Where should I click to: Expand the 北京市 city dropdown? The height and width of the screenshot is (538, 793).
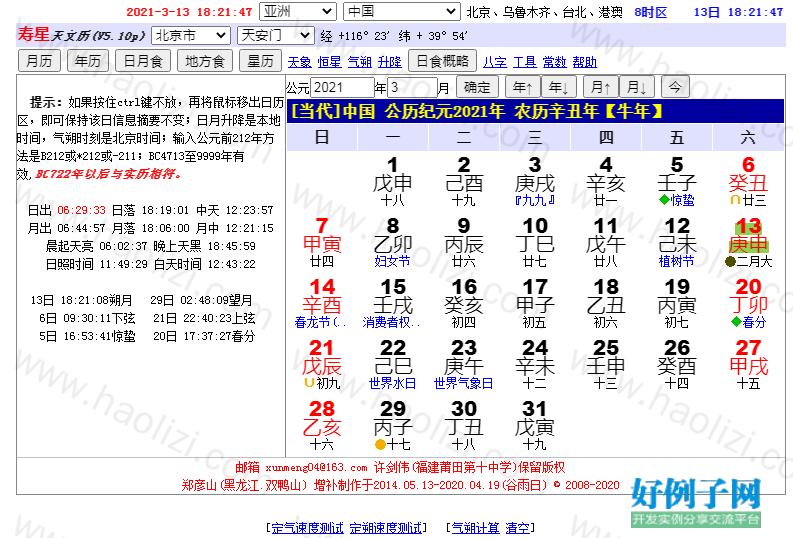coord(190,35)
